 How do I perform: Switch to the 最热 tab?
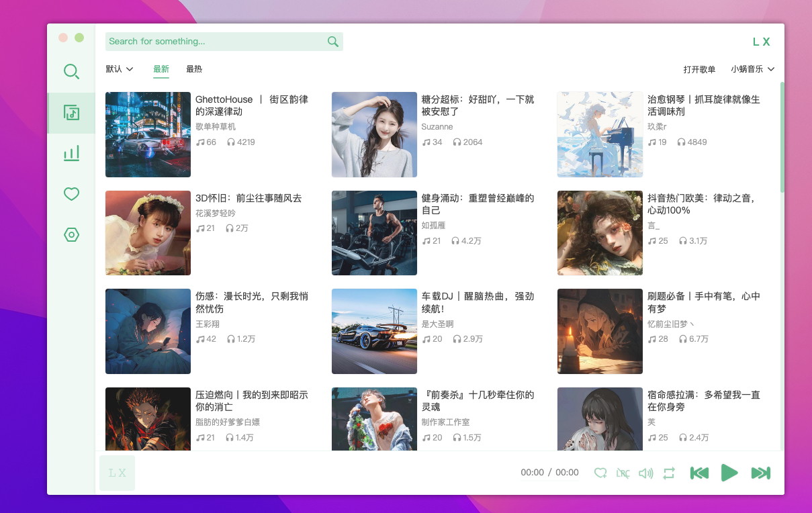(x=194, y=69)
